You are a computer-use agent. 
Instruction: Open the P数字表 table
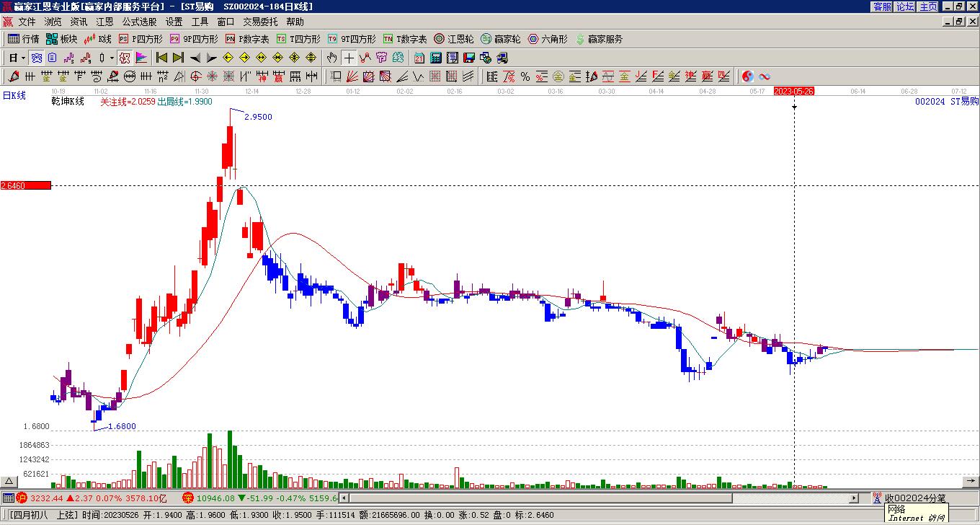pyautogui.click(x=247, y=39)
